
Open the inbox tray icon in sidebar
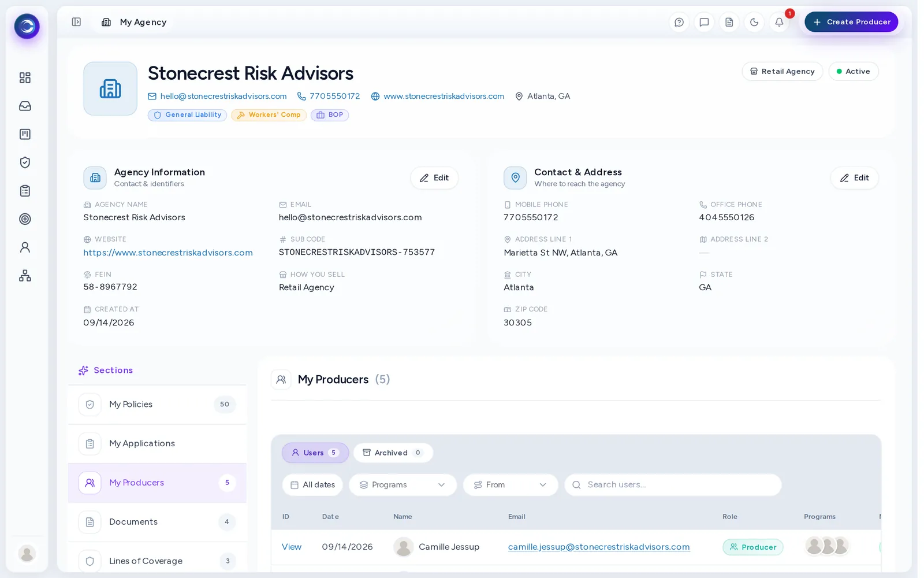click(25, 106)
